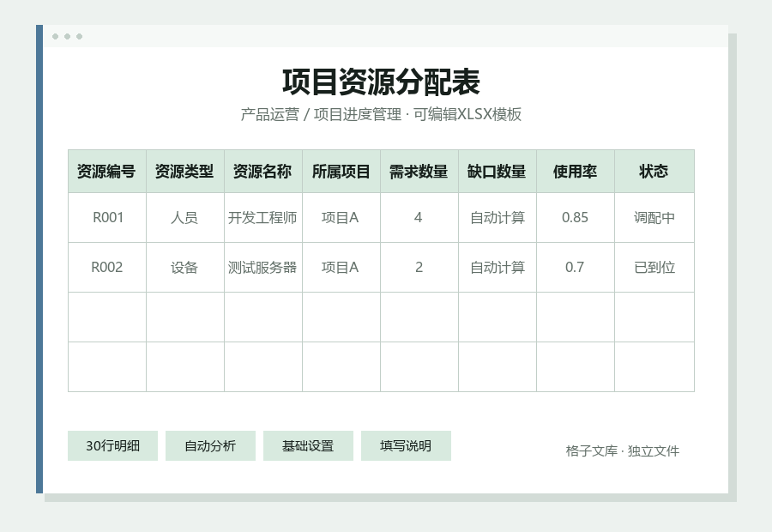Select the 资源名称 column header
This screenshot has height=532, width=772.
coord(263,172)
